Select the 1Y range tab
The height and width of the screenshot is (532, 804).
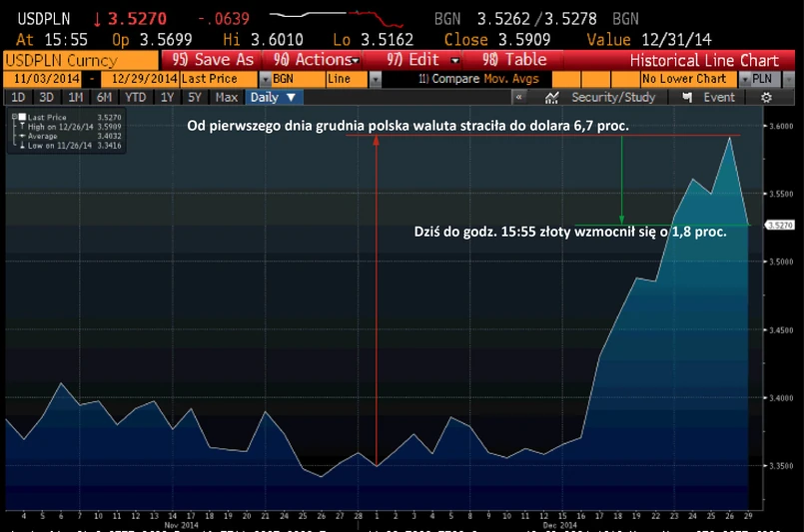click(x=167, y=98)
